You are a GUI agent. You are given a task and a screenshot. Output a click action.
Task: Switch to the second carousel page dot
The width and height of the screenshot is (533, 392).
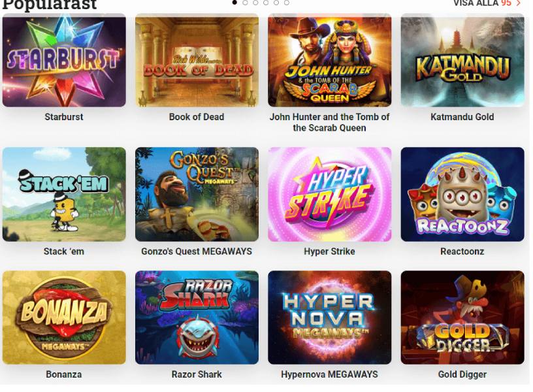click(x=245, y=3)
